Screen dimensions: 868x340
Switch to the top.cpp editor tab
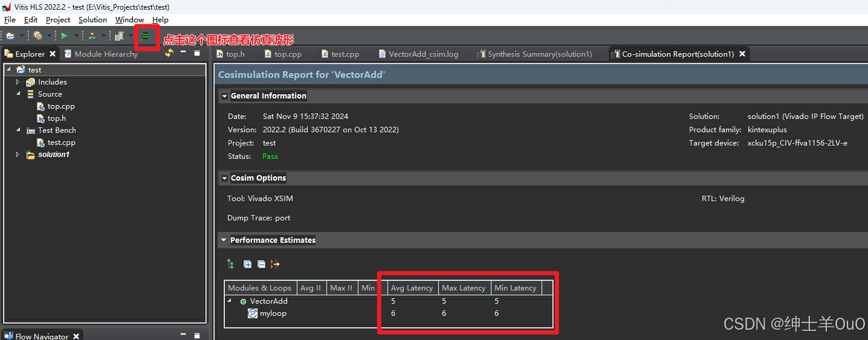point(283,54)
